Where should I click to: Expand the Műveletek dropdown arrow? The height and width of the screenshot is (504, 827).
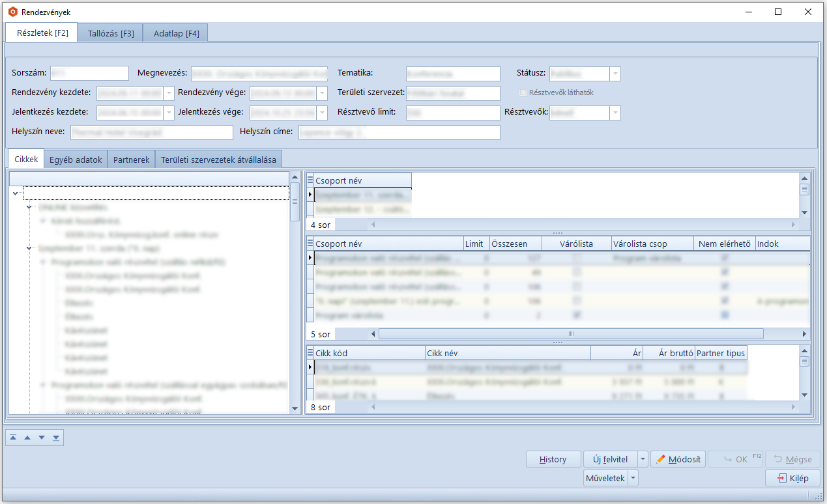point(633,478)
